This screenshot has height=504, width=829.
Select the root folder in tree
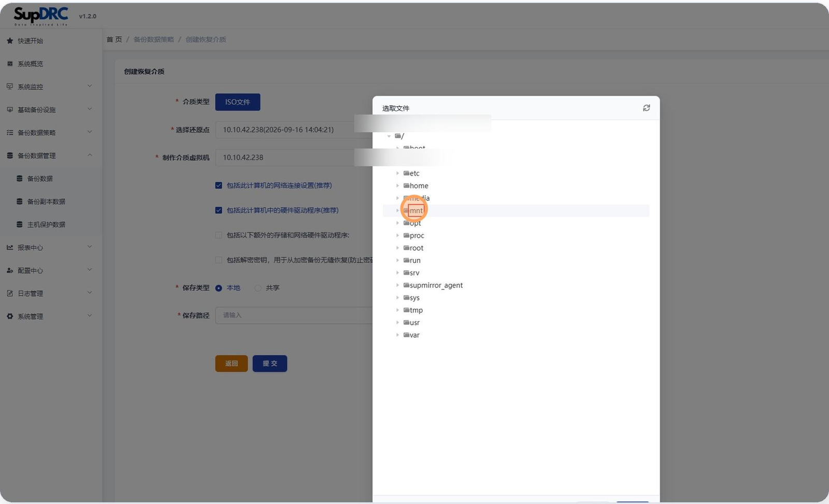416,248
